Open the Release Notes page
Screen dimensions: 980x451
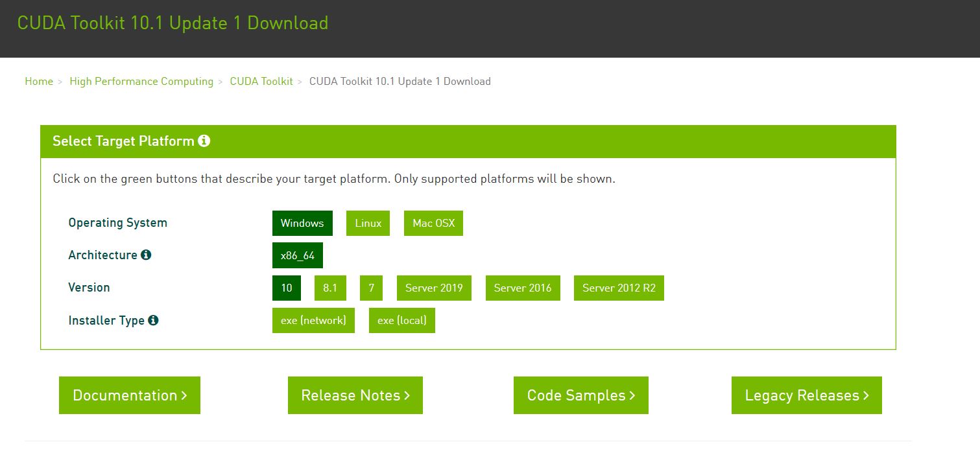click(355, 395)
